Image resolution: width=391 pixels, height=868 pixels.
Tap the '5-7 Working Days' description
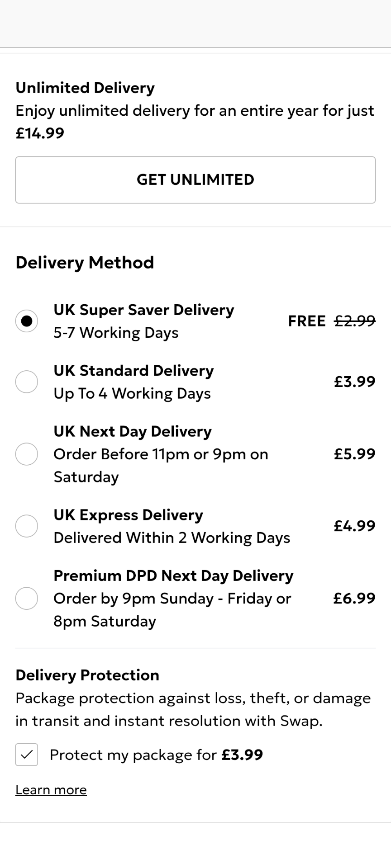point(116,333)
